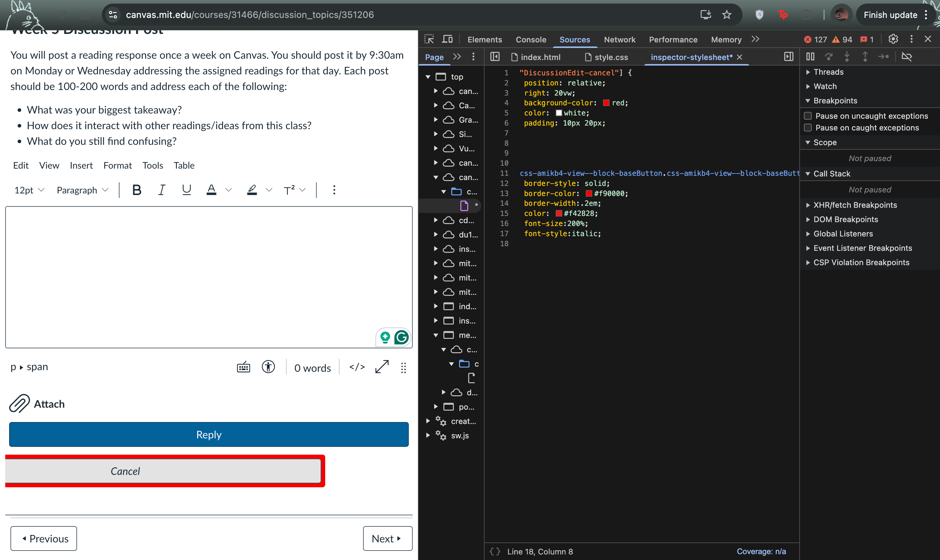Expand editor to fullscreen

tap(382, 367)
